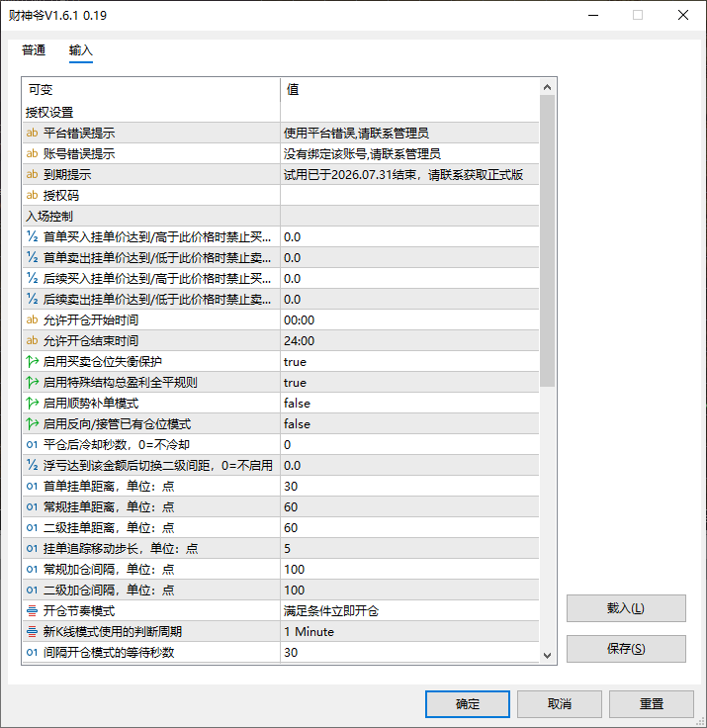The height and width of the screenshot is (728, 707).
Task: Click double icon beside 浮亏达到该金额后切换二级间距
Action: [x=32, y=465]
